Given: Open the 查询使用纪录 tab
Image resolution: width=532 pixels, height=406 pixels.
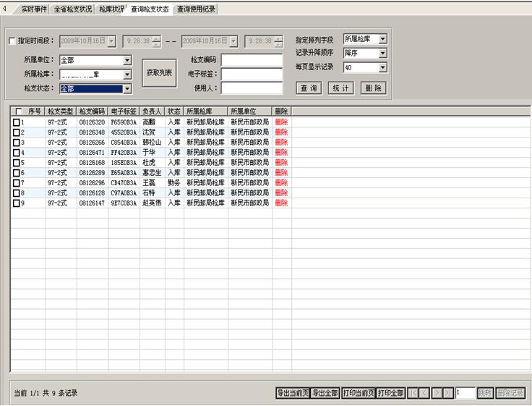Looking at the screenshot, I should point(195,9).
